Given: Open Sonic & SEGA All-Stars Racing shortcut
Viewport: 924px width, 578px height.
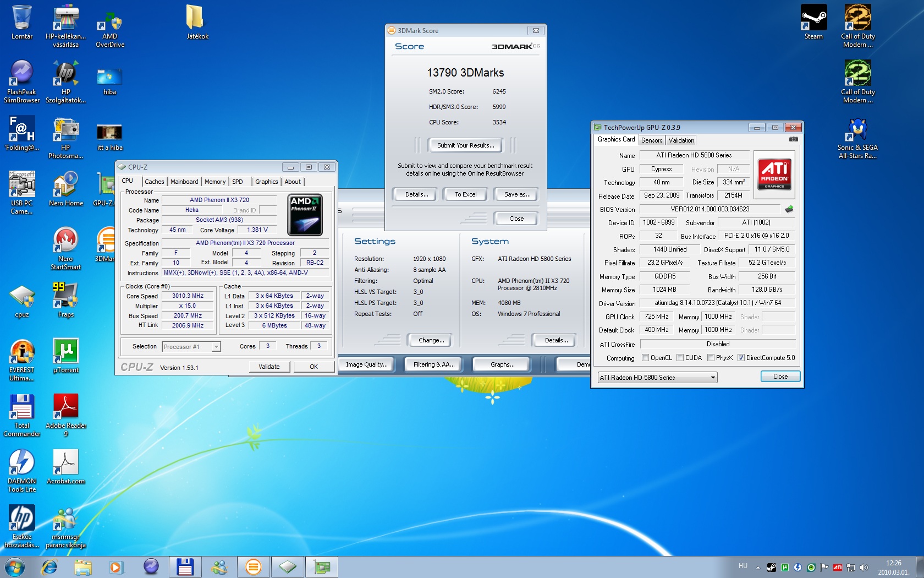Looking at the screenshot, I should [x=857, y=138].
